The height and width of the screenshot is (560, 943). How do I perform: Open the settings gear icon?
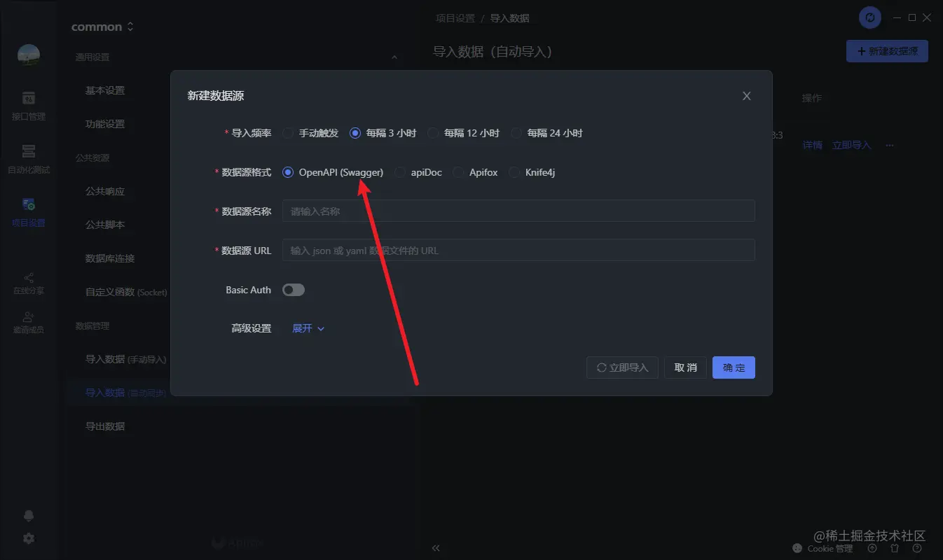pos(29,538)
